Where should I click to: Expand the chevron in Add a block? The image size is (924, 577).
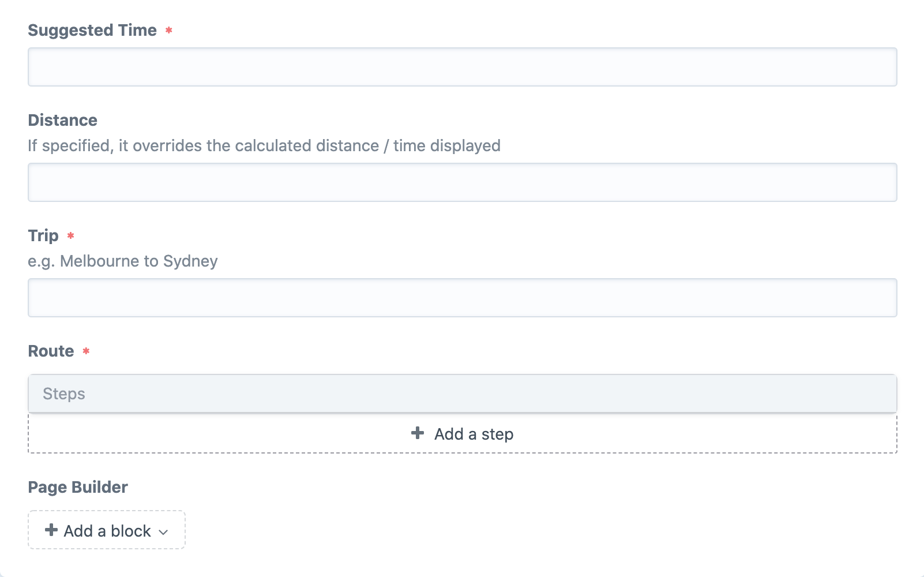[163, 532]
